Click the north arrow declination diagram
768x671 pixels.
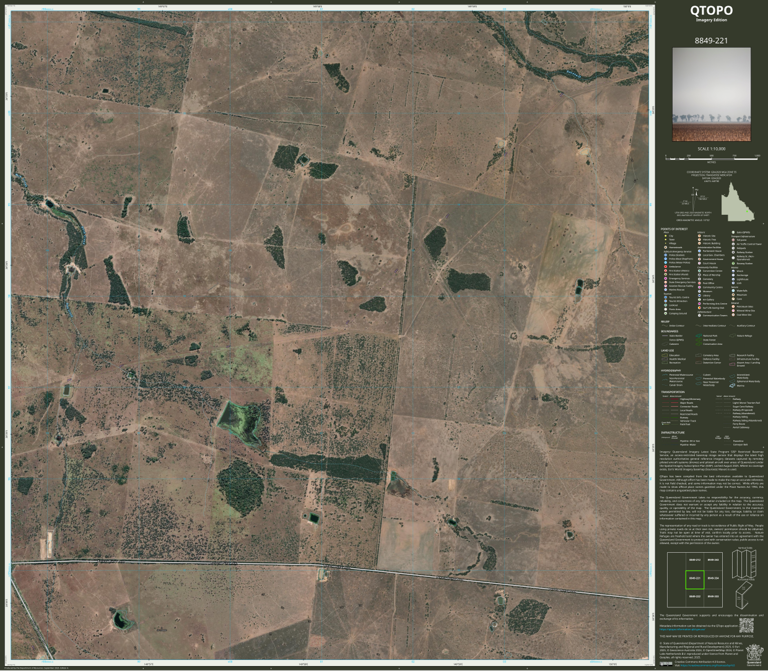point(694,201)
